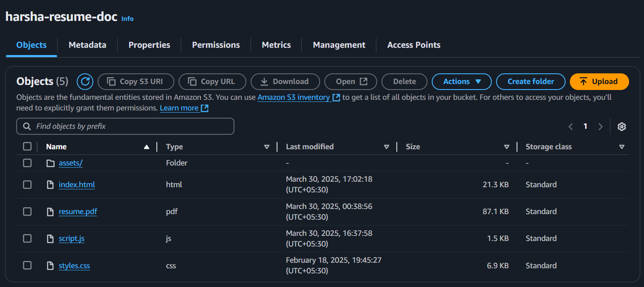Click the styles.css file icon

tap(51, 266)
